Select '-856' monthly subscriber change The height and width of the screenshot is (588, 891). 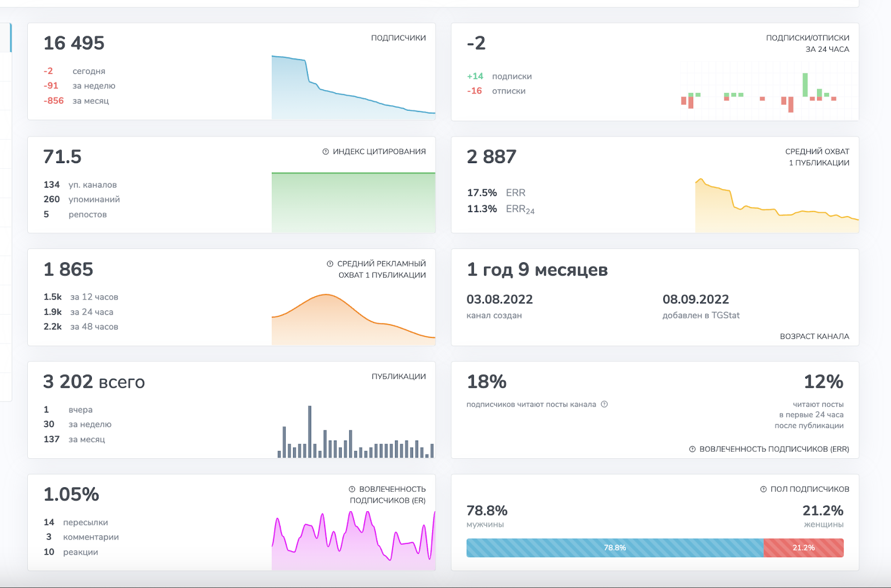(53, 101)
